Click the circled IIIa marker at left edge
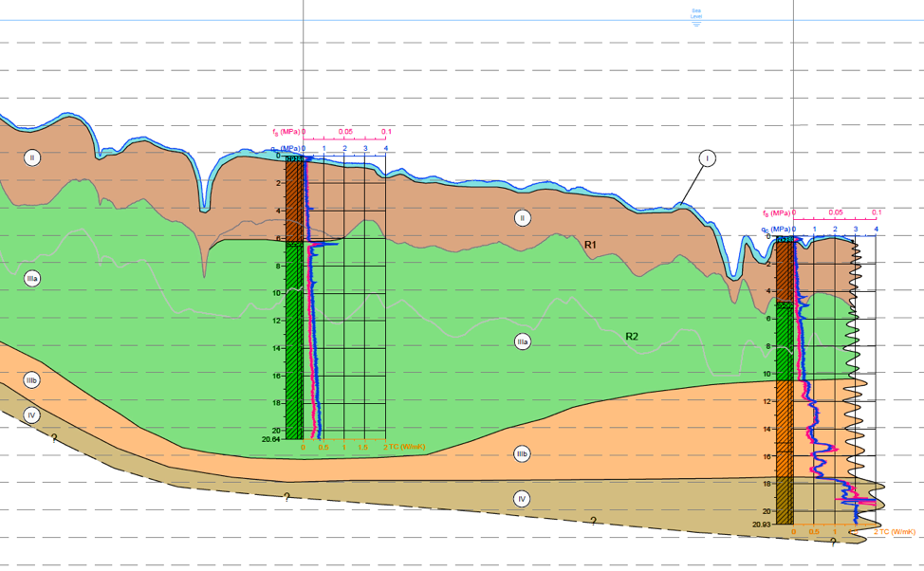 click(x=32, y=278)
